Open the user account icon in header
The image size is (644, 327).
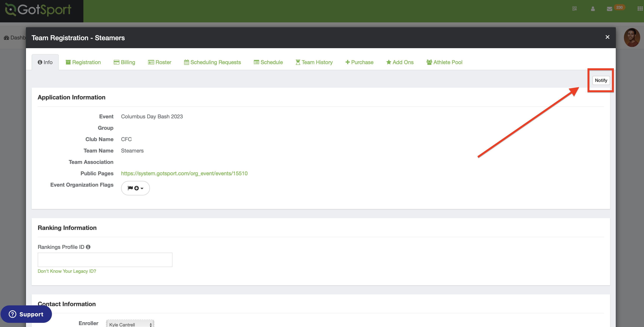click(593, 9)
